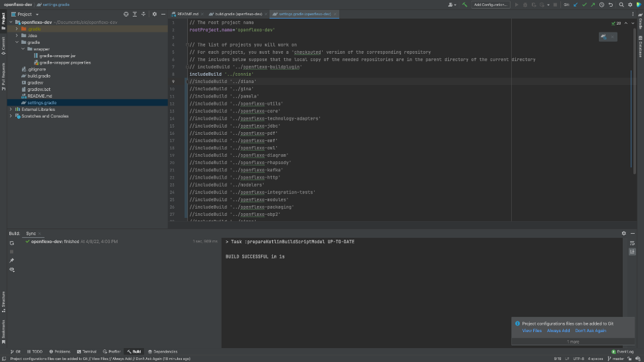
Task: Expand External Libraries node
Action: click(11, 110)
